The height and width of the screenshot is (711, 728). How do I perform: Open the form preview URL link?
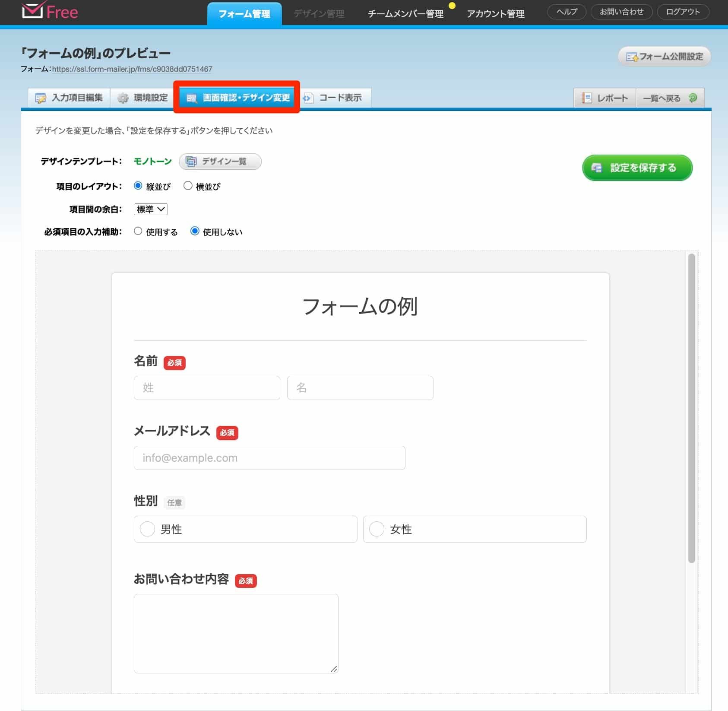(x=132, y=69)
